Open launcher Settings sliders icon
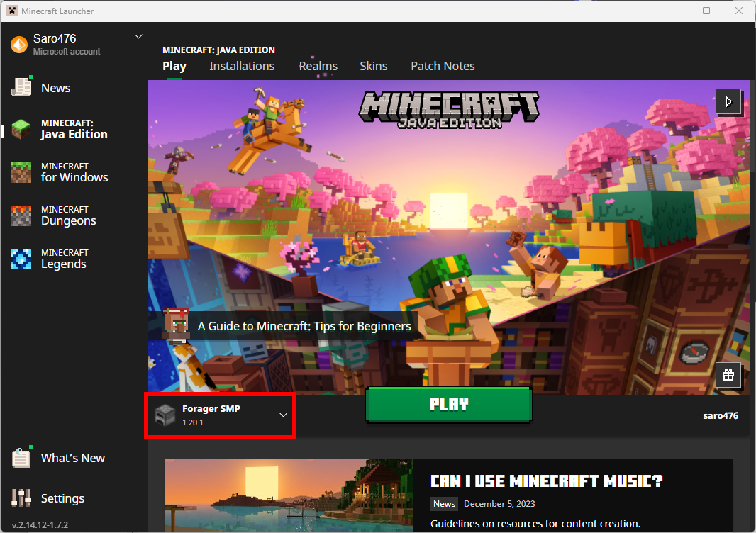756x533 pixels. [21, 498]
